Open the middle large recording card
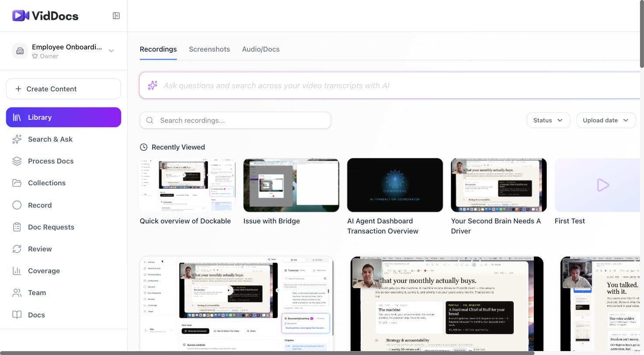 click(x=447, y=303)
